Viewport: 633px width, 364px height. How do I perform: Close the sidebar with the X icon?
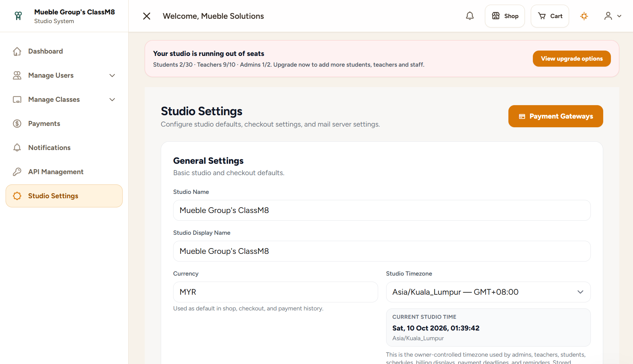147,16
